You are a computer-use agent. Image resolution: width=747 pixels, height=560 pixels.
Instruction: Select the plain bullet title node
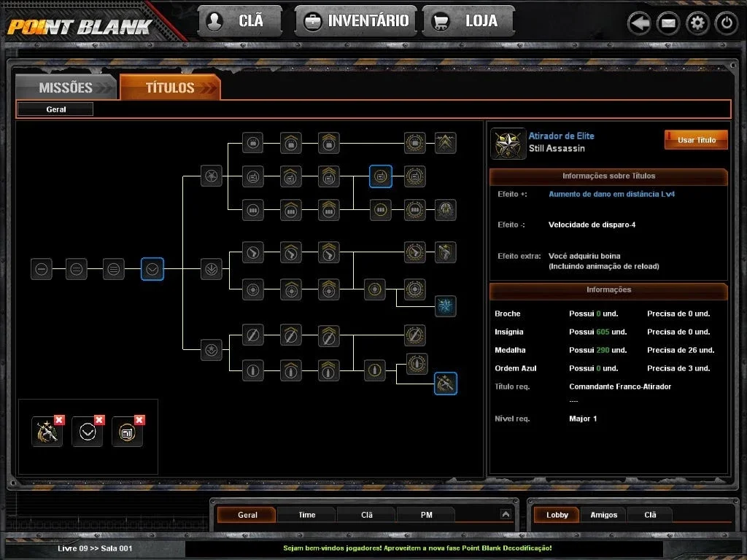click(x=253, y=370)
